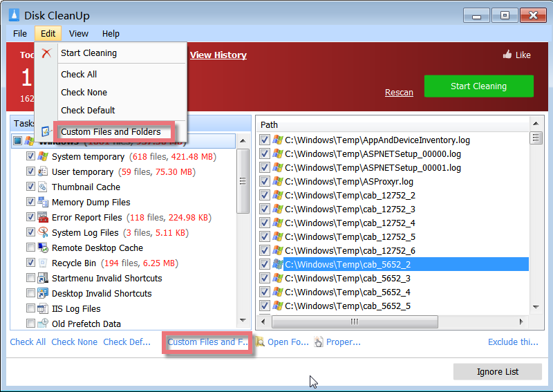This screenshot has height=392, width=553.
Task: Enable Remote Desktop Cache checkbox
Action: coord(30,248)
